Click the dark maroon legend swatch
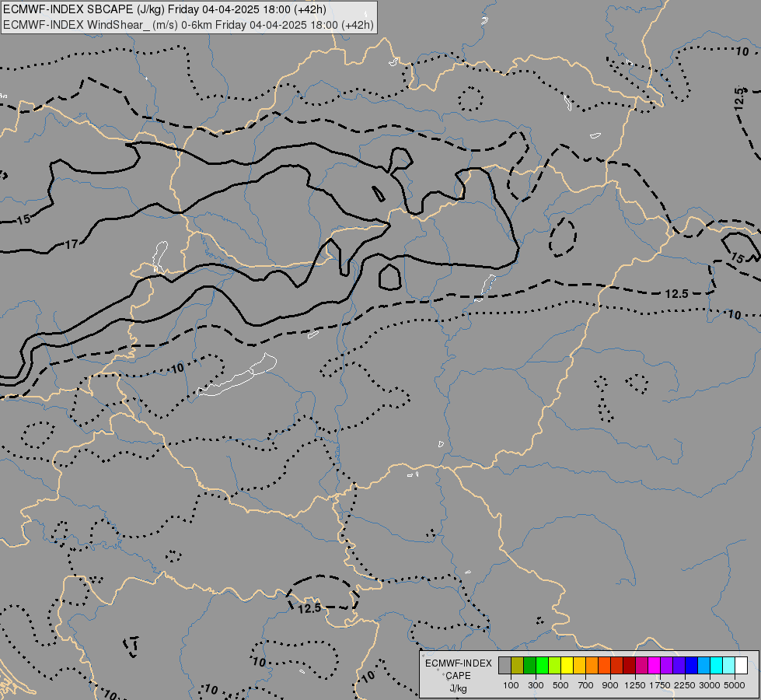This screenshot has width=761, height=700. pos(629,666)
